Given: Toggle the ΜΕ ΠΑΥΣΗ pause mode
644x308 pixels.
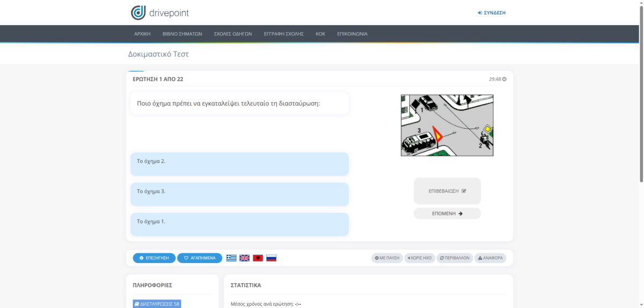Looking at the screenshot, I should [387, 258].
